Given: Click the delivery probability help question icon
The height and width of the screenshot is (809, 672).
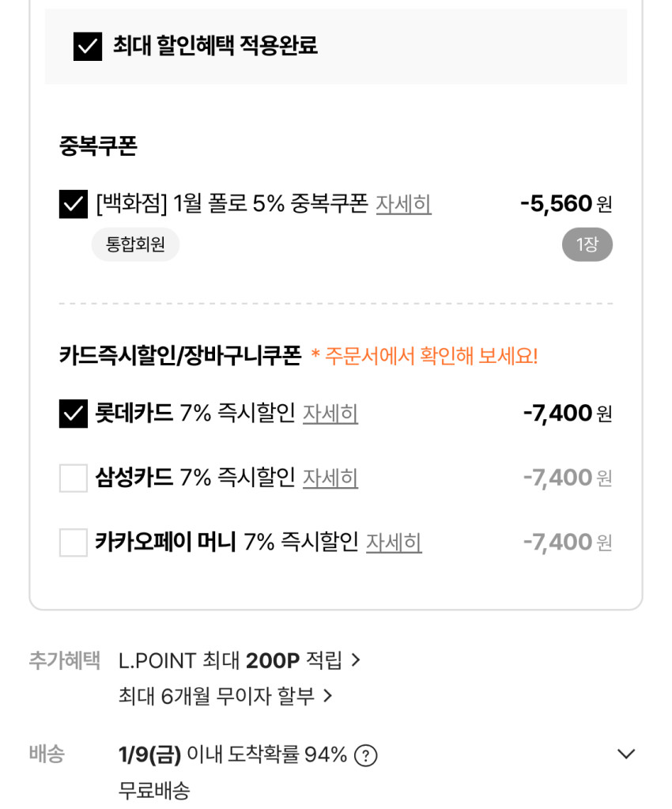Looking at the screenshot, I should [x=365, y=755].
